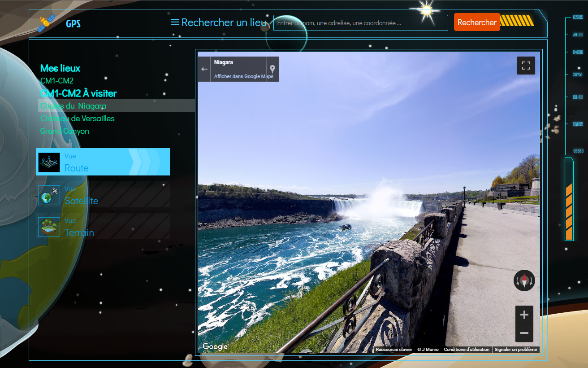Zoom out with the minus button
The height and width of the screenshot is (368, 588).
point(524,333)
